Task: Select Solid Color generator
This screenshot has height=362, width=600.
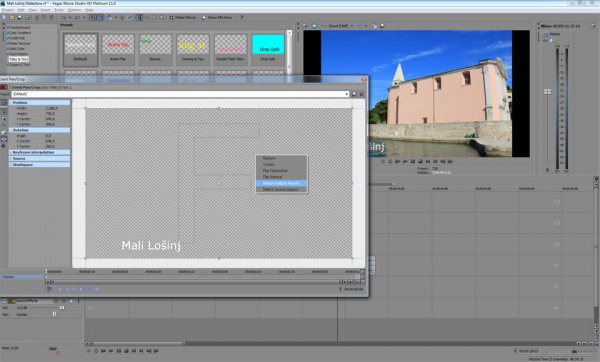Action: [x=17, y=49]
